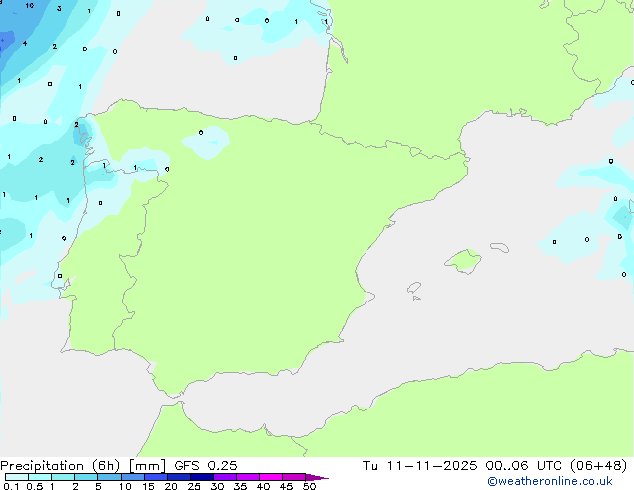Click the date 'Tu 11-11-2025'
This screenshot has width=634, height=490.
click(x=420, y=466)
